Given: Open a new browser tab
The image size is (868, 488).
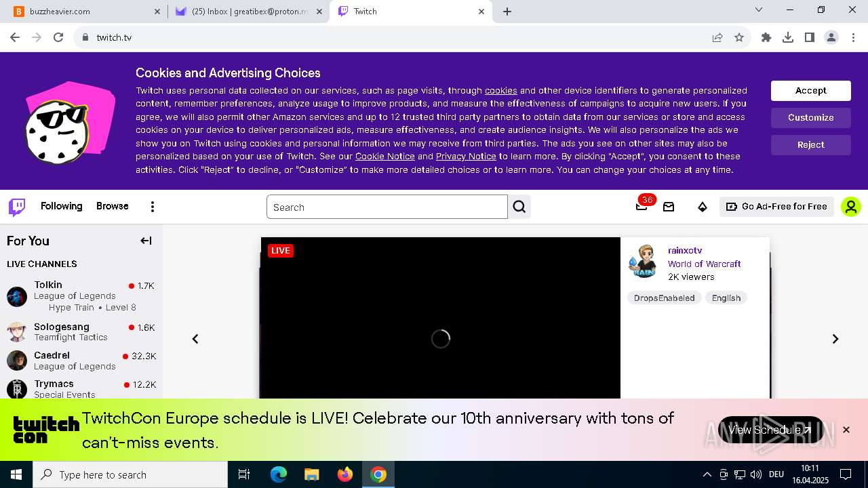Looking at the screenshot, I should (507, 12).
